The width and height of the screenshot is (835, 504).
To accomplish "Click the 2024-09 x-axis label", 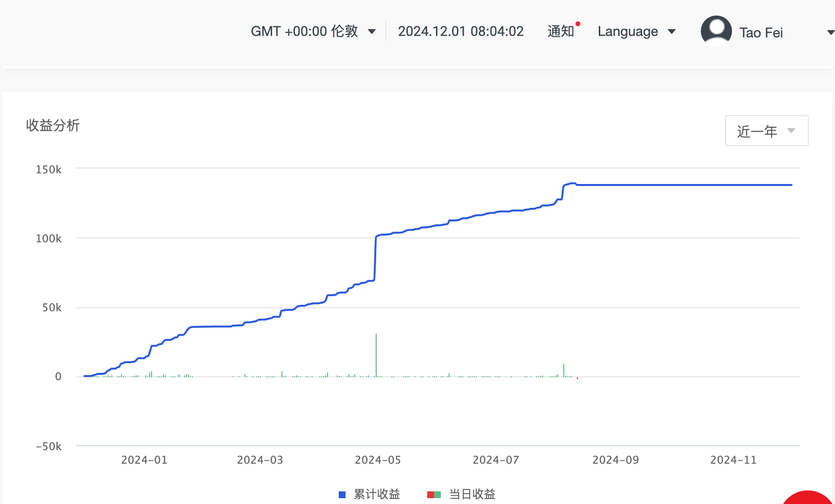I will (x=615, y=460).
